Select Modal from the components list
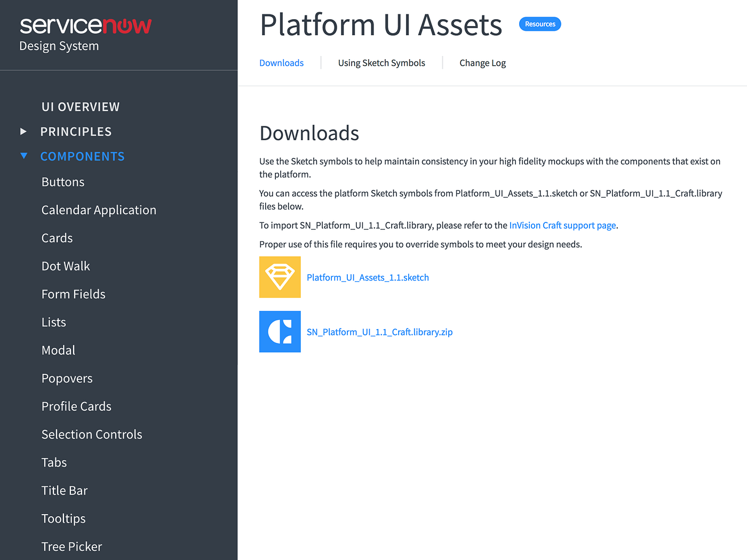Screen dimensions: 747x560 click(58, 350)
